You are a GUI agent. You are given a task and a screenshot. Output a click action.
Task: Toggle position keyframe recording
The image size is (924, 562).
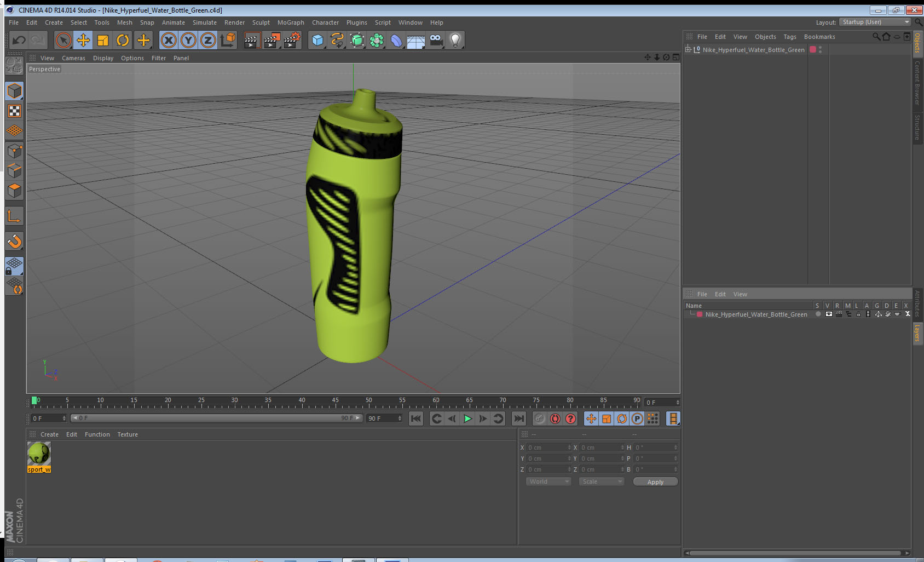(x=591, y=419)
